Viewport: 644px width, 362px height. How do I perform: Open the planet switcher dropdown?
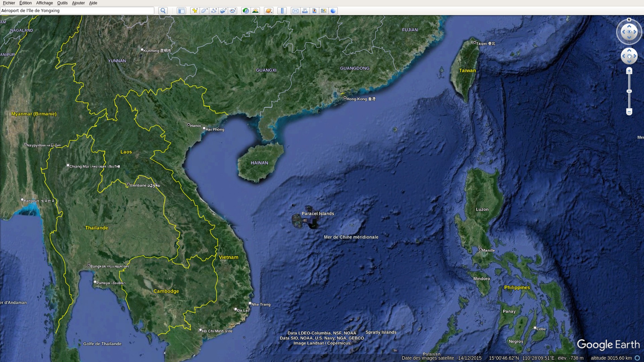tap(269, 11)
